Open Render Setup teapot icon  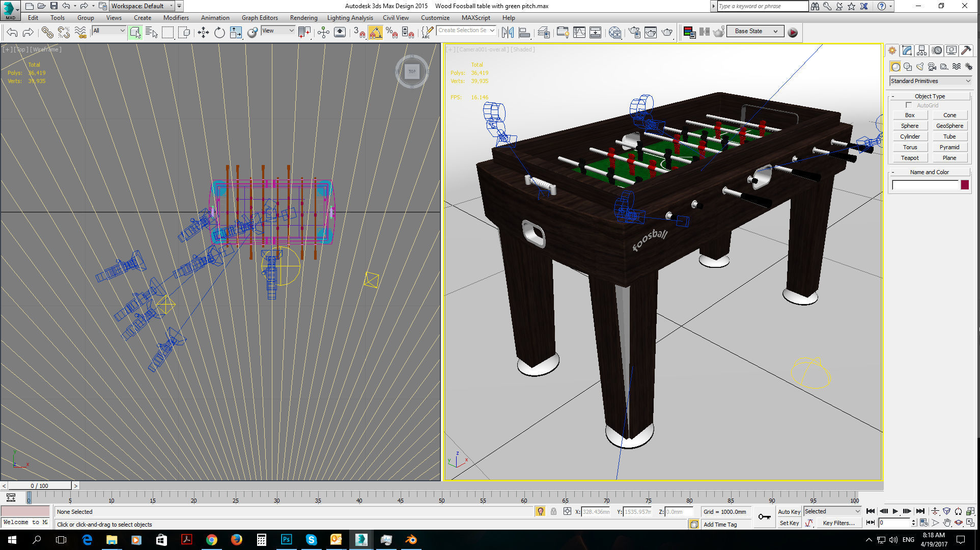pyautogui.click(x=634, y=33)
